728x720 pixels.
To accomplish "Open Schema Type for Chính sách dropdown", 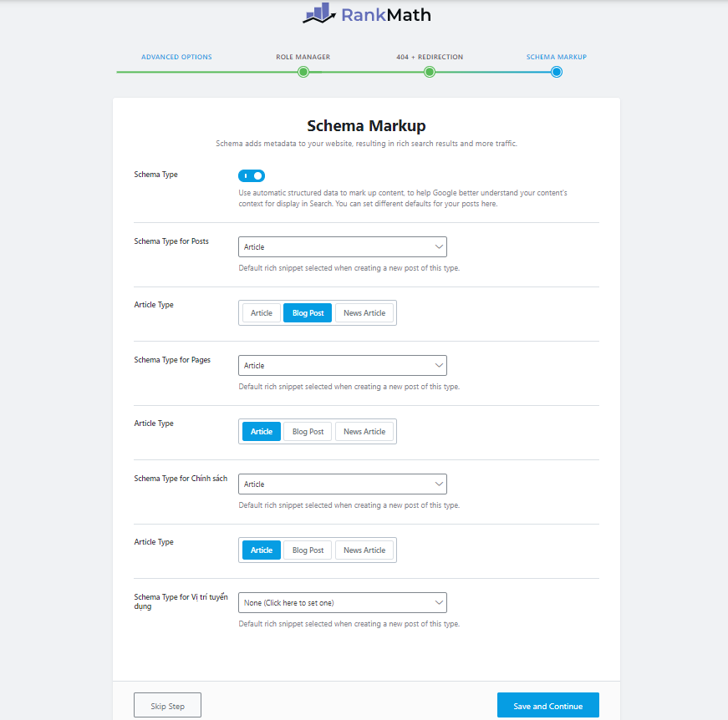I will pos(342,484).
